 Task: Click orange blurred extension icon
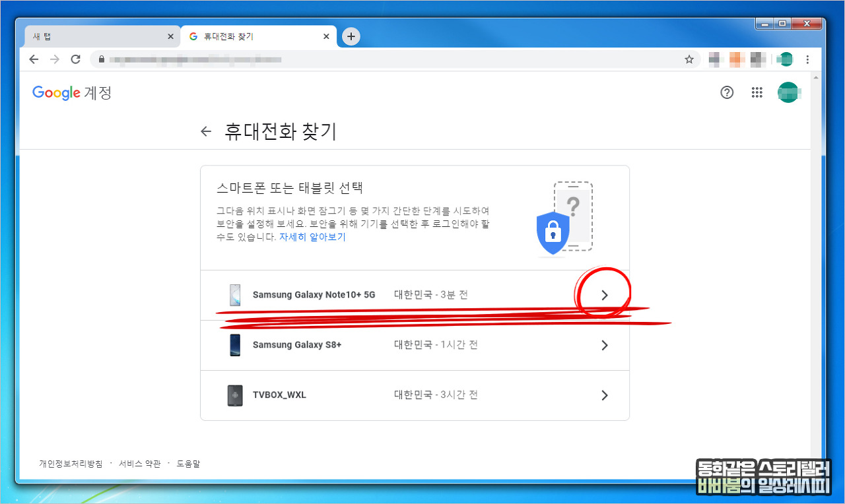click(737, 59)
